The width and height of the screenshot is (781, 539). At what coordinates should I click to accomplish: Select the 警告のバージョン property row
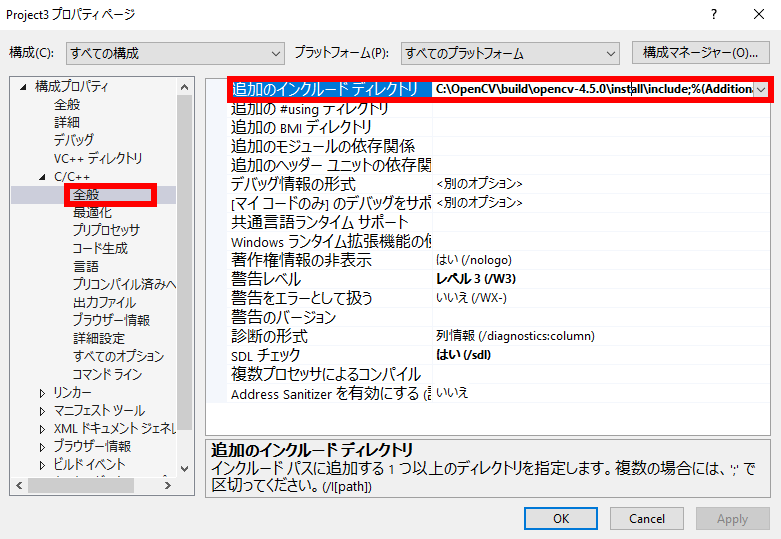498,317
